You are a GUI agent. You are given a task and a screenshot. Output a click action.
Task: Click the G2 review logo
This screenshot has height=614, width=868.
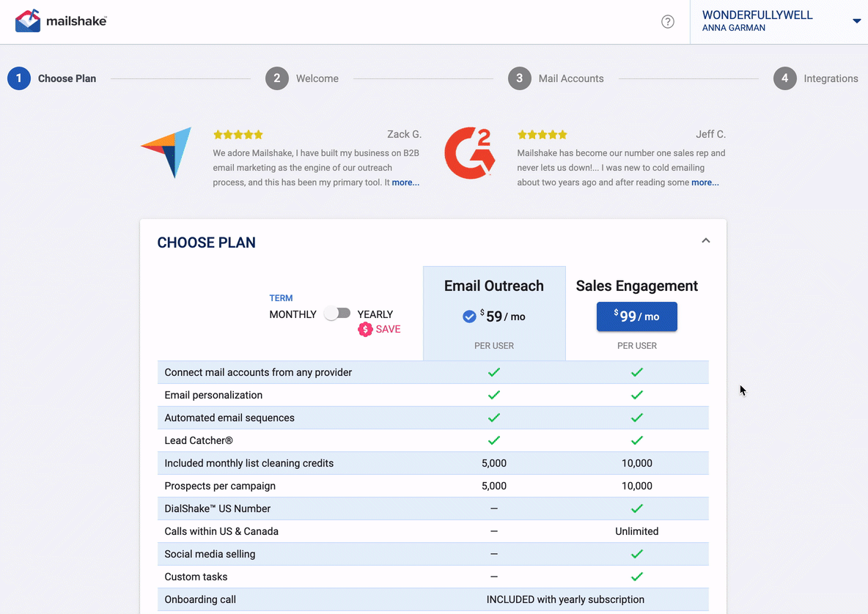pyautogui.click(x=469, y=153)
